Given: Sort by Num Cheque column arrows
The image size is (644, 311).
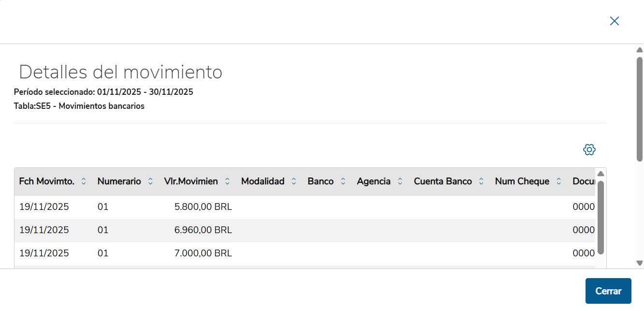Looking at the screenshot, I should point(558,181).
